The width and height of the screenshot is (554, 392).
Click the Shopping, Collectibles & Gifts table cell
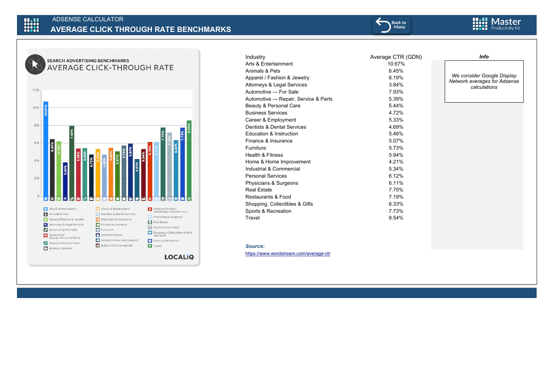point(279,204)
